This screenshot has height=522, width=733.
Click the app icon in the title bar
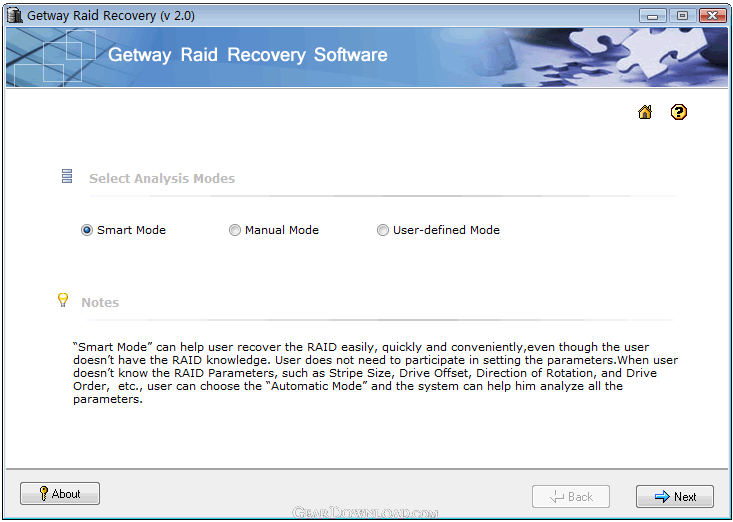pos(13,15)
